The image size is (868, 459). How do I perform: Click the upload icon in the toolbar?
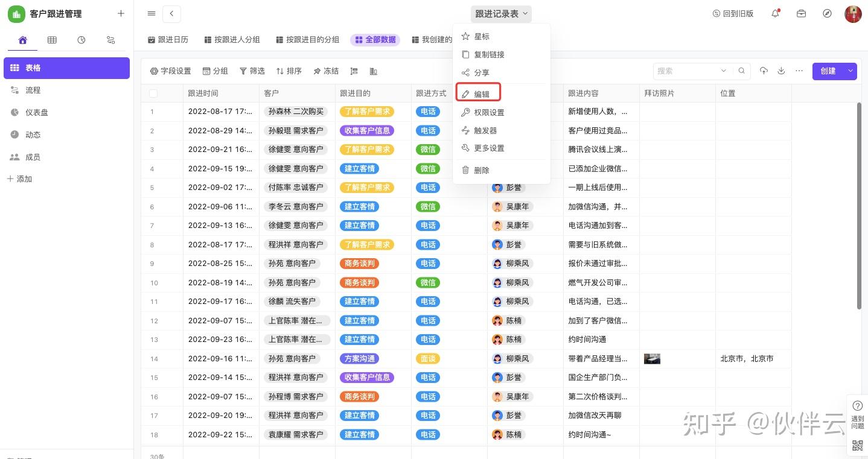(764, 71)
